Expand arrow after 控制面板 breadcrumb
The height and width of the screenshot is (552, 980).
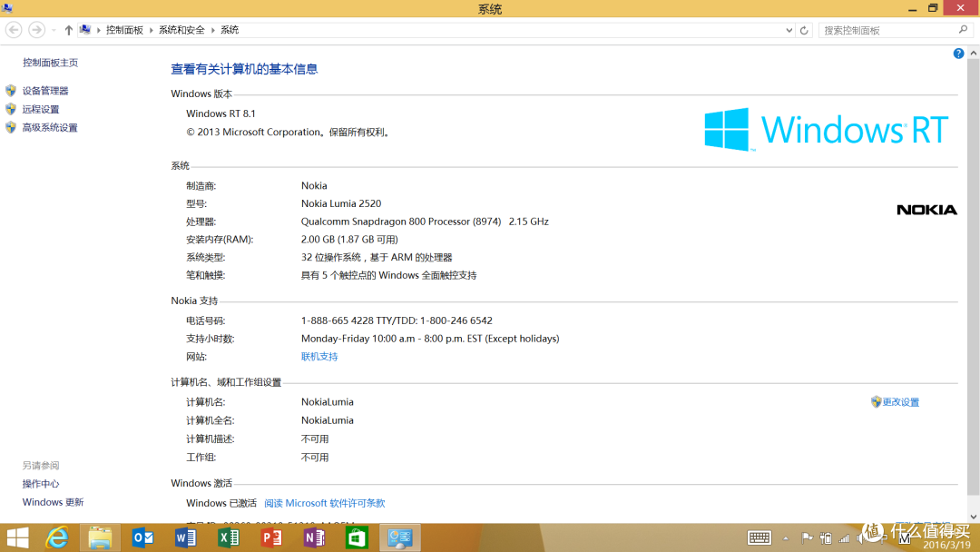(151, 30)
